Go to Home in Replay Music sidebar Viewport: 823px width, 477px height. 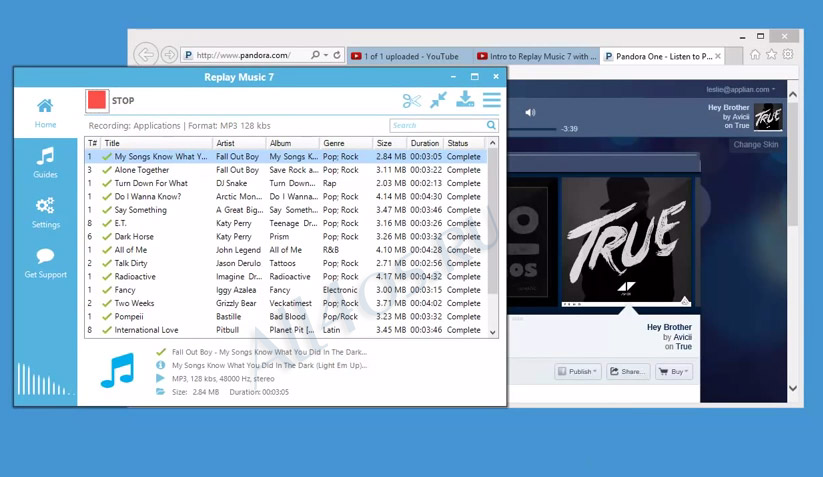pyautogui.click(x=45, y=113)
